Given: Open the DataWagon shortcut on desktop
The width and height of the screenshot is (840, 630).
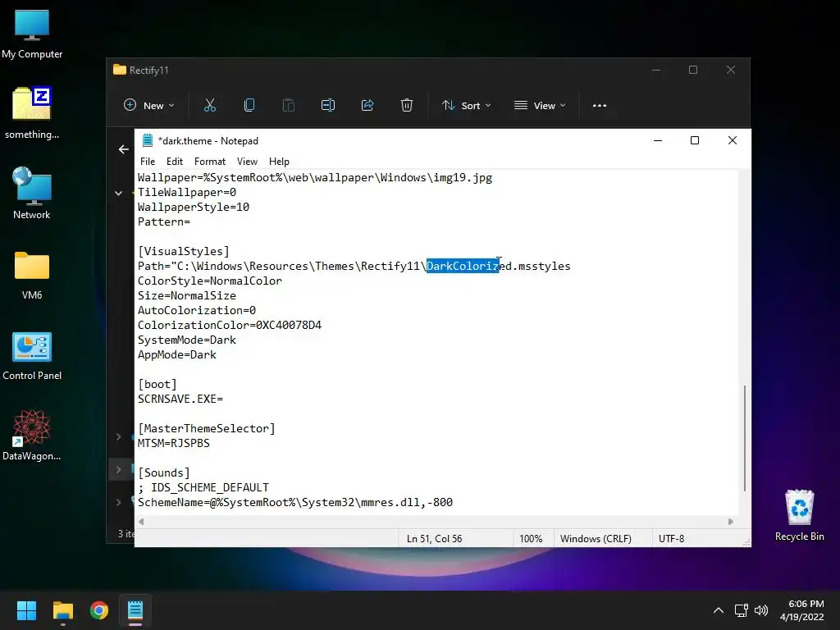Looking at the screenshot, I should [x=32, y=435].
